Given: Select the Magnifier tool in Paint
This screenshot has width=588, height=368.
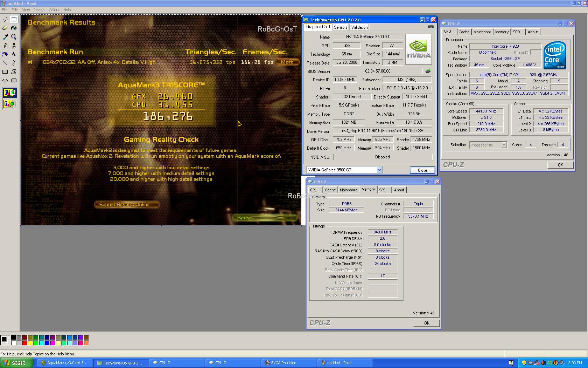Looking at the screenshot, I should 14,37.
